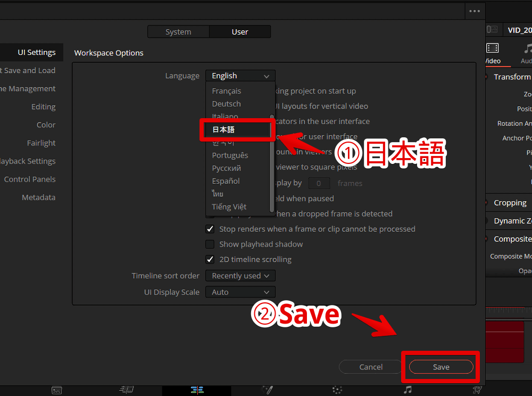Image resolution: width=532 pixels, height=396 pixels.
Task: Click the dual monitor layout icon
Action: 493,29
